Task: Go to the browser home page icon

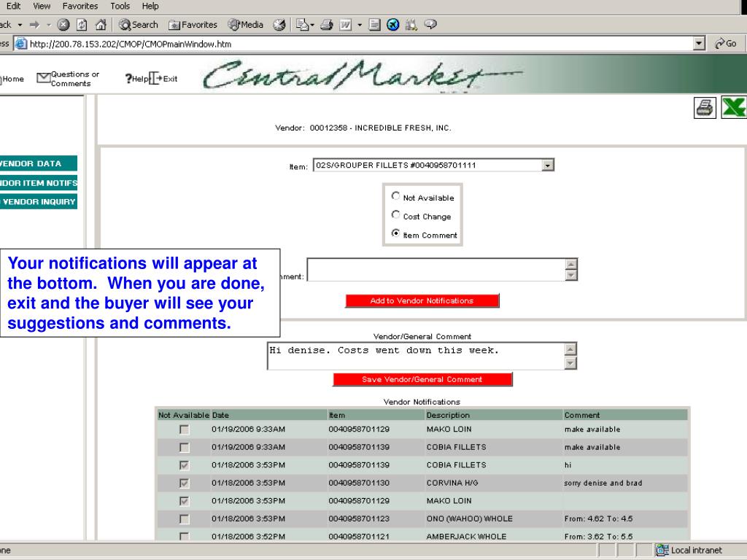Action: [x=101, y=25]
